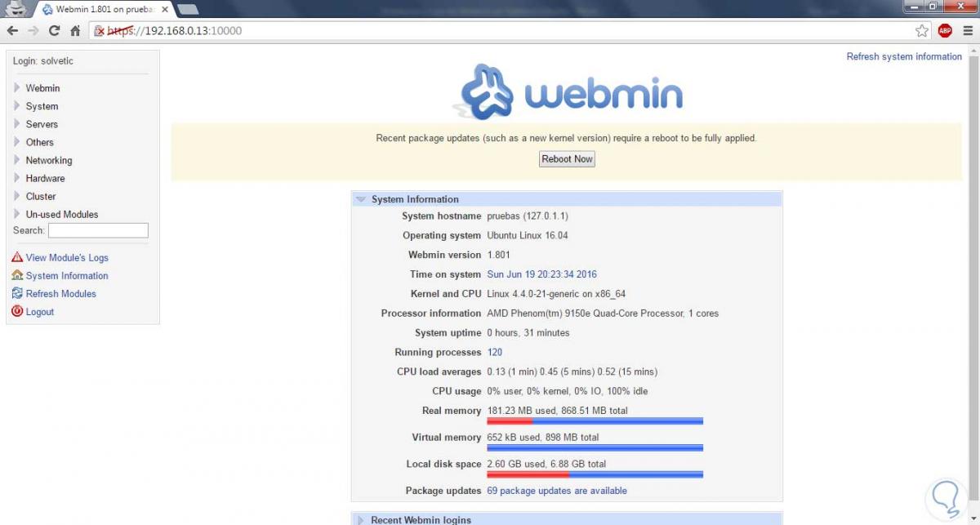
Task: Click the browser address bar URL
Action: (174, 31)
